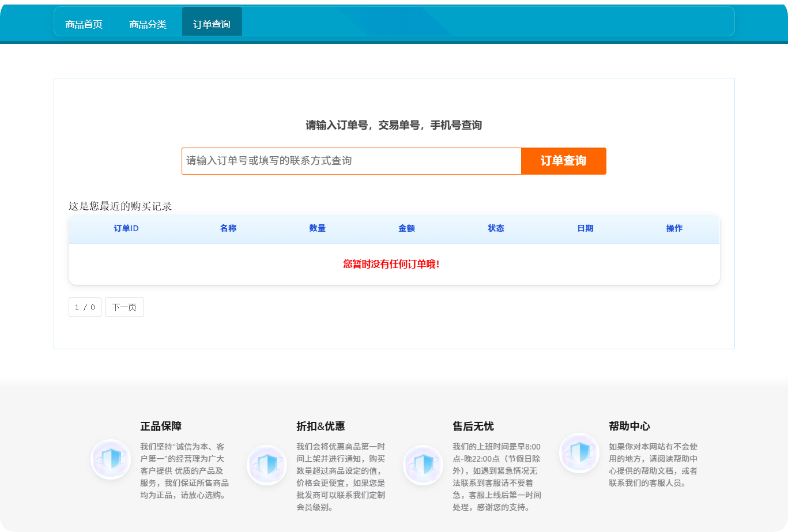The height and width of the screenshot is (532, 788).
Task: Click the paragraph under the 帮助中心 heading
Action: click(653, 465)
